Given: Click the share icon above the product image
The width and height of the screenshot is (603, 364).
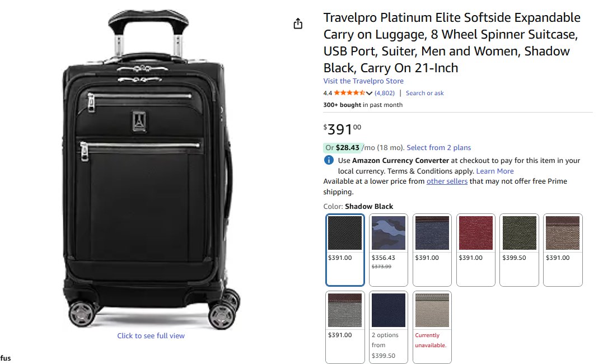Looking at the screenshot, I should (298, 24).
